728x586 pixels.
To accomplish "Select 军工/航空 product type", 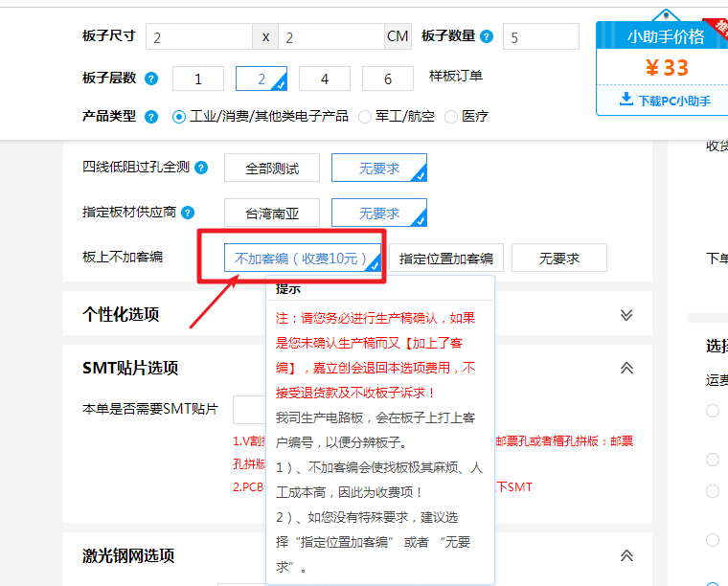I will pyautogui.click(x=365, y=117).
